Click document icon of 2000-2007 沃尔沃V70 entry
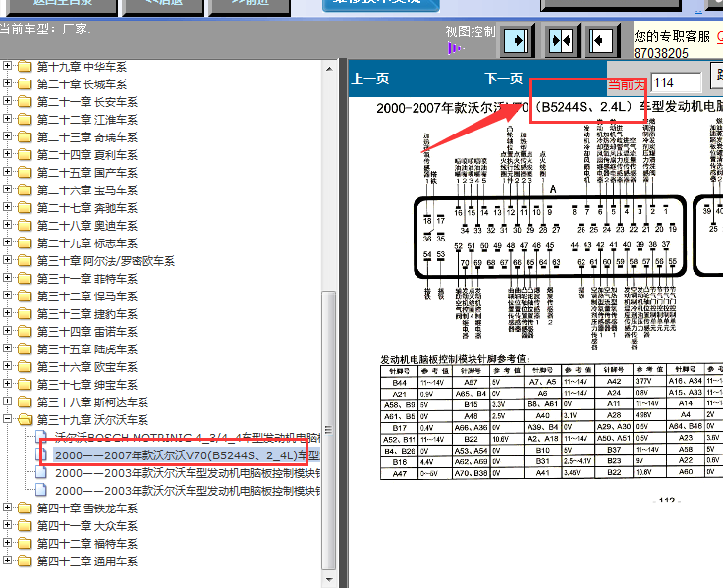 (41, 454)
